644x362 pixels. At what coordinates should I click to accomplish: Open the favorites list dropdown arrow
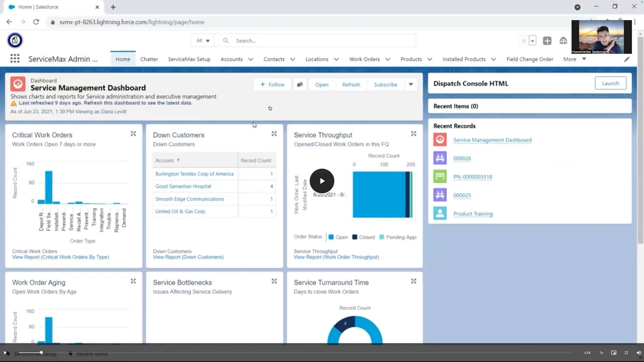pyautogui.click(x=532, y=41)
